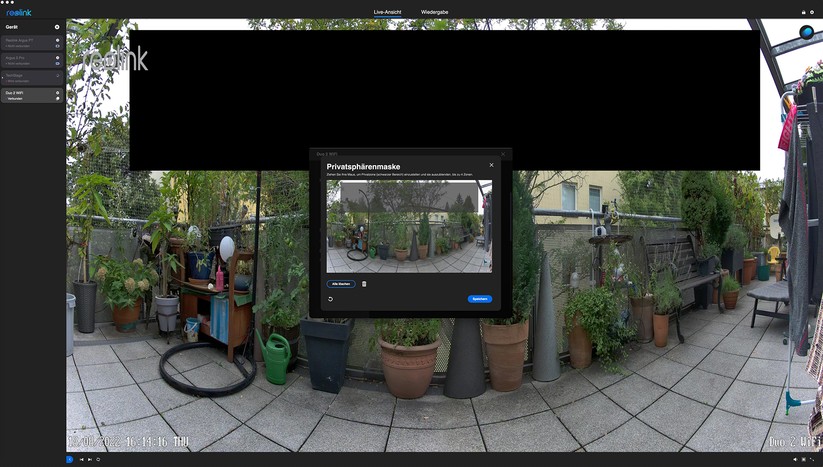Open settings gear for Reolink Argus PT

tap(58, 40)
